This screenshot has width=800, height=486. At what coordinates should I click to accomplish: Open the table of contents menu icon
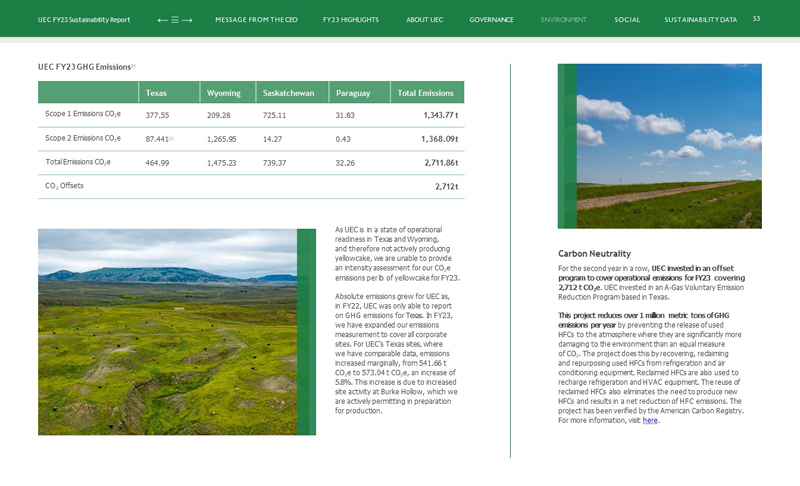click(x=174, y=20)
